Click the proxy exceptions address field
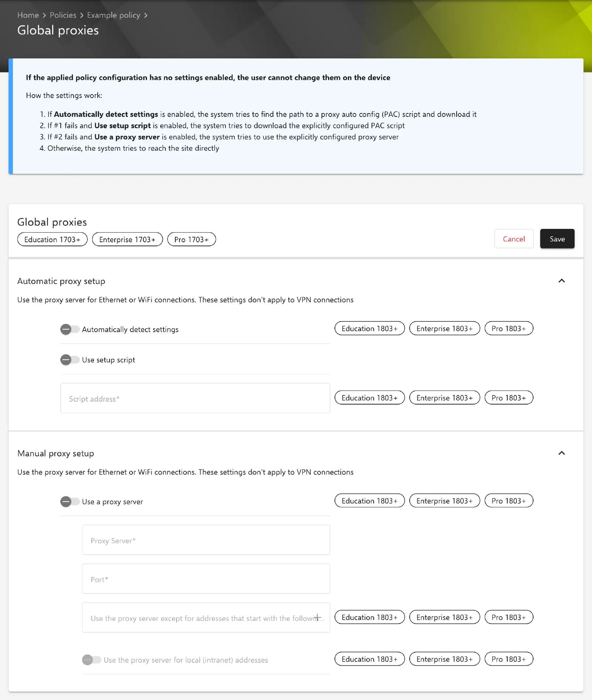Image resolution: width=592 pixels, height=700 pixels. (206, 618)
